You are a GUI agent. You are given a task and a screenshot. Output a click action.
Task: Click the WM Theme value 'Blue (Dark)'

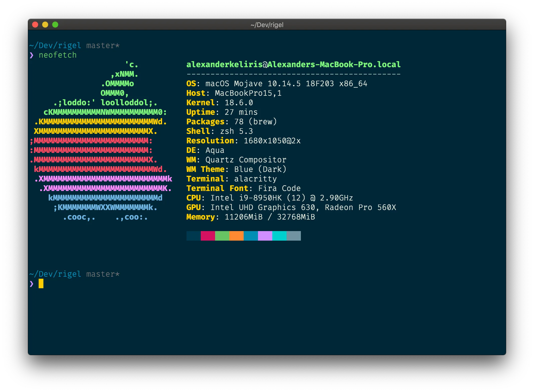260,169
